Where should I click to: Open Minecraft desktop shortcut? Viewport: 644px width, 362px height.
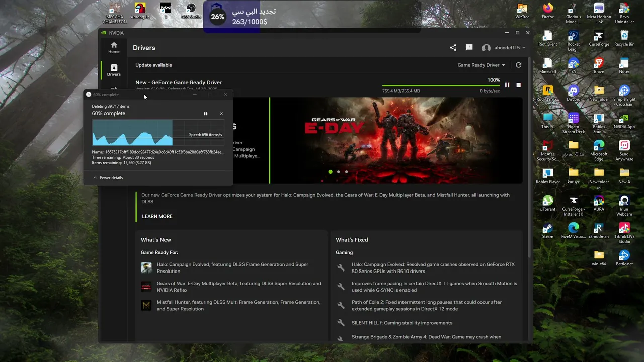click(x=548, y=66)
